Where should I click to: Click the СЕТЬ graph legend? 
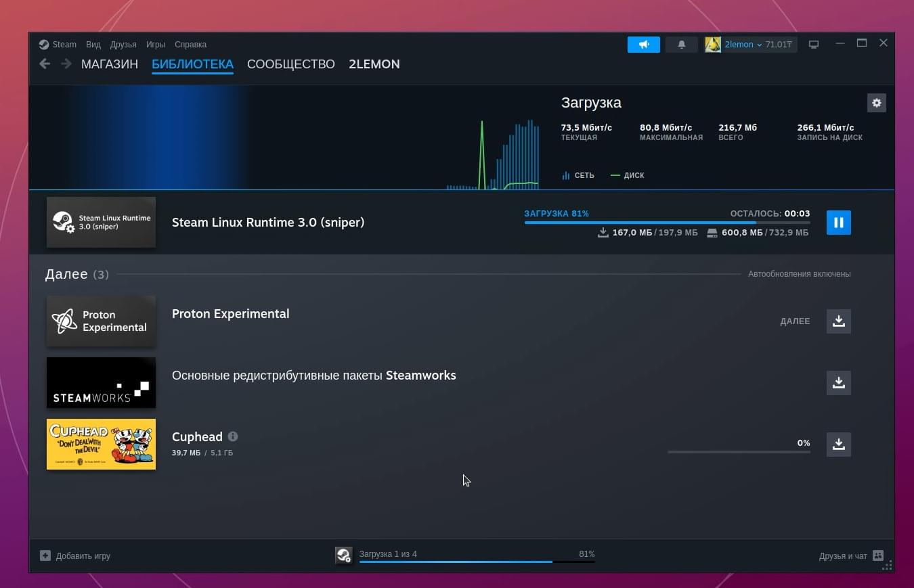point(578,175)
